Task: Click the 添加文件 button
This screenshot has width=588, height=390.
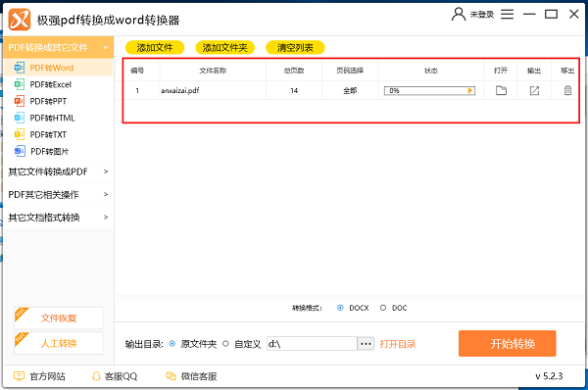Action: coord(155,48)
